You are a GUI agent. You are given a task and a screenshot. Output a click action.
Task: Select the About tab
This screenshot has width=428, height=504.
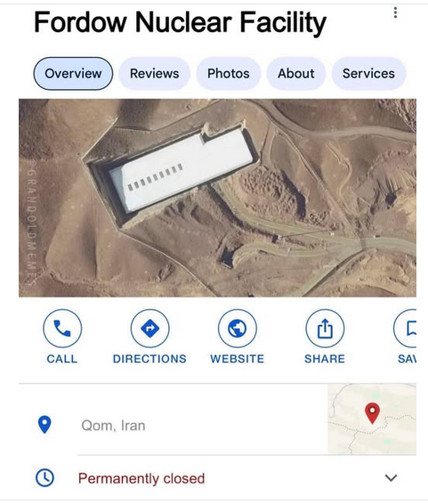point(296,74)
